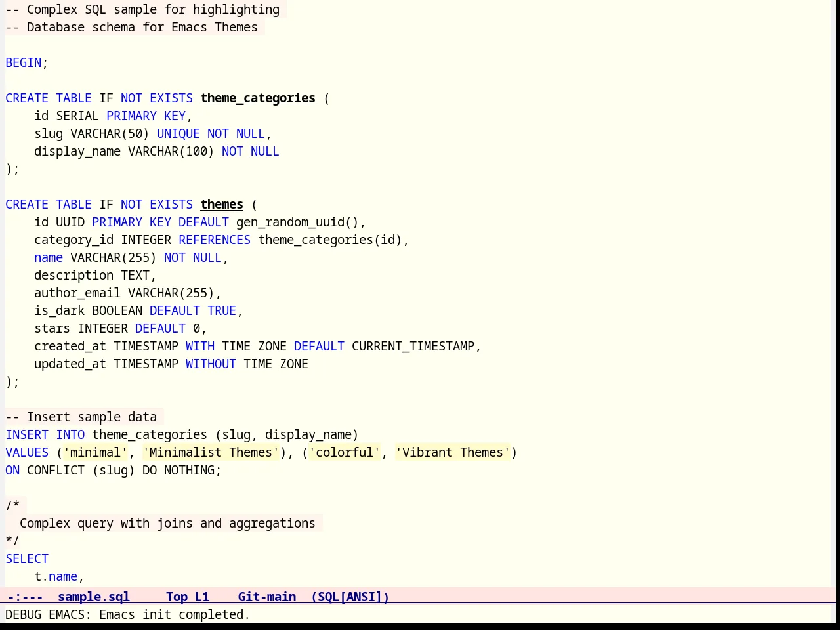Place cursor on BEGIN keyword

(24, 62)
